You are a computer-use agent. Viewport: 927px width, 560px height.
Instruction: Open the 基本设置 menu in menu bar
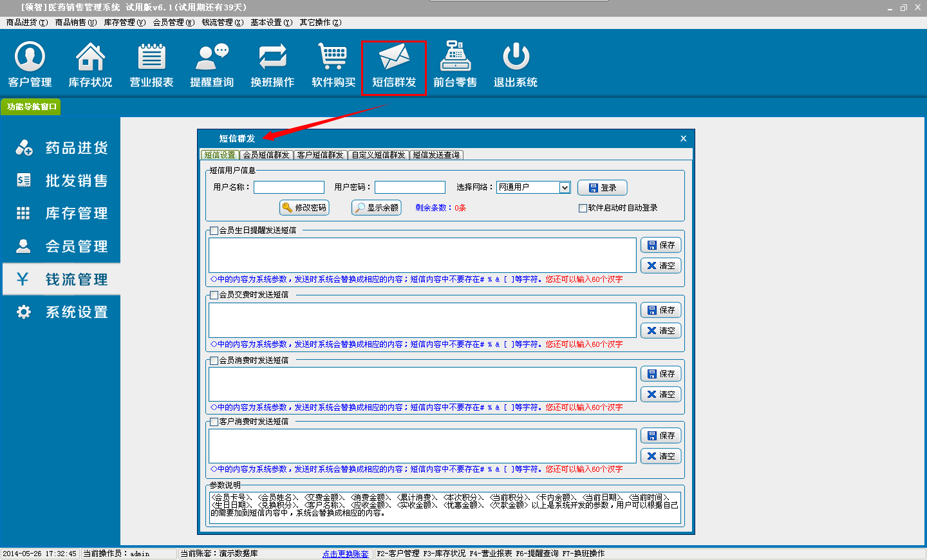[271, 23]
